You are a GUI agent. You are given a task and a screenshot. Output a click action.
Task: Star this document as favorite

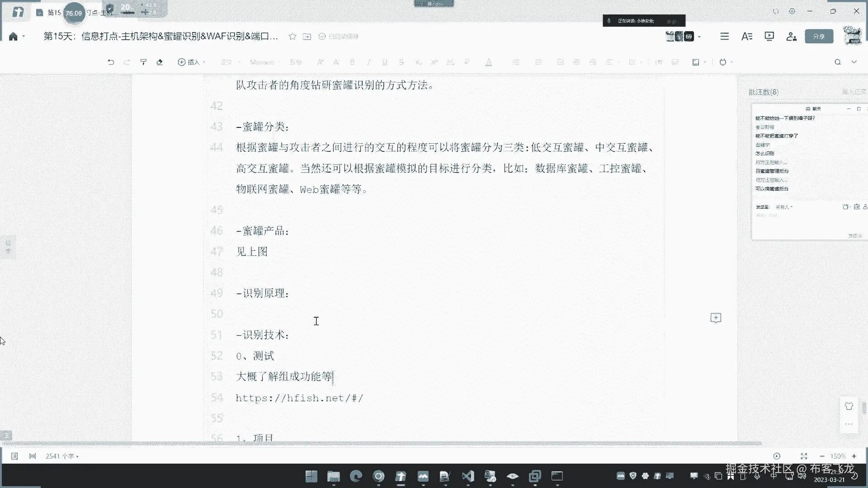[x=292, y=37]
